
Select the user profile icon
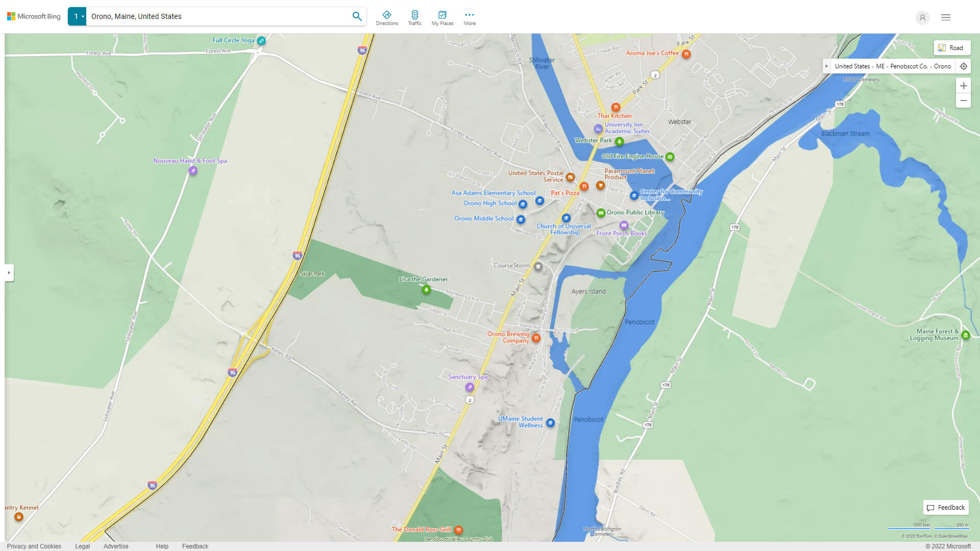[x=922, y=17]
